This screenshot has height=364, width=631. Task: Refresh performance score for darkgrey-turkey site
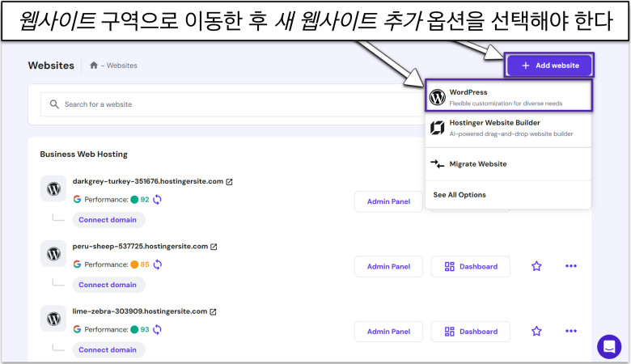tap(158, 199)
